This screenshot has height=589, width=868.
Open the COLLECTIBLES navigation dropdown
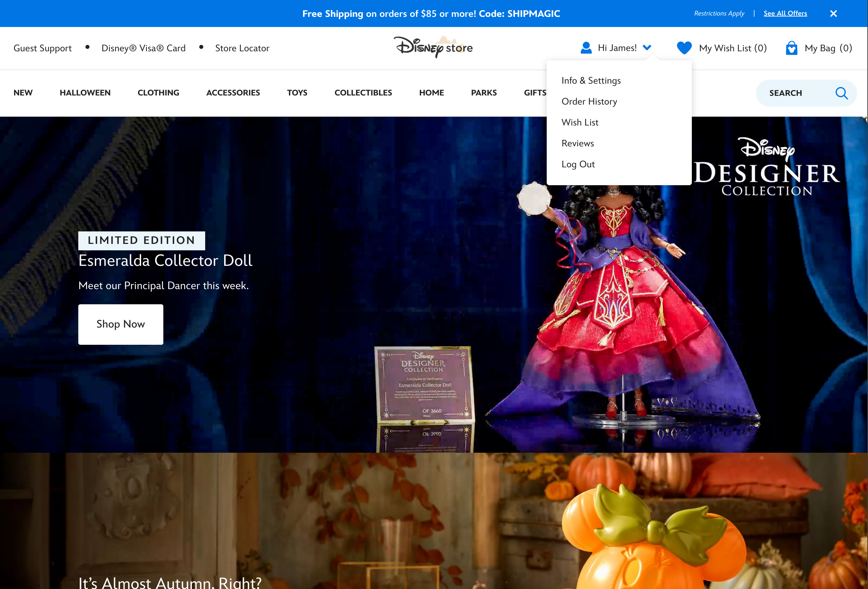coord(363,92)
